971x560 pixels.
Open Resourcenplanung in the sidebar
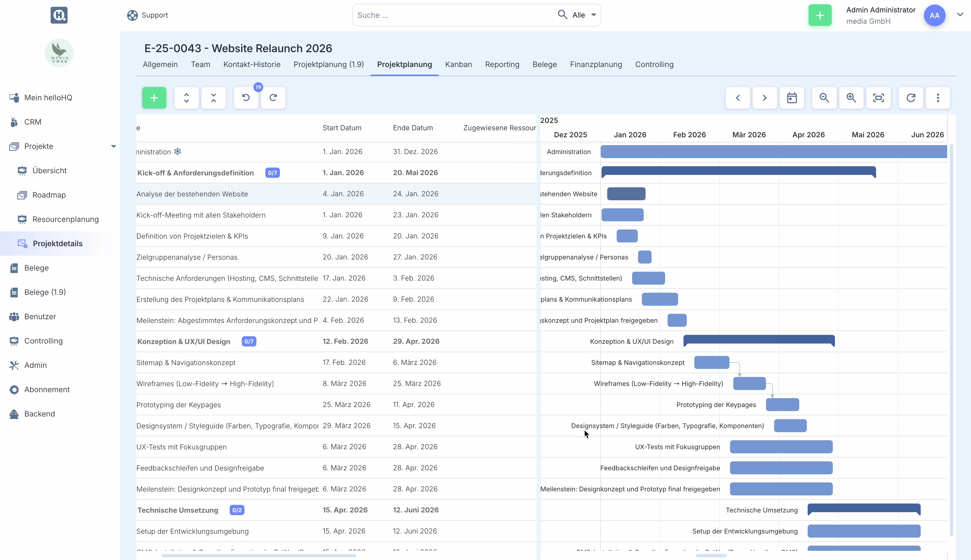65,219
